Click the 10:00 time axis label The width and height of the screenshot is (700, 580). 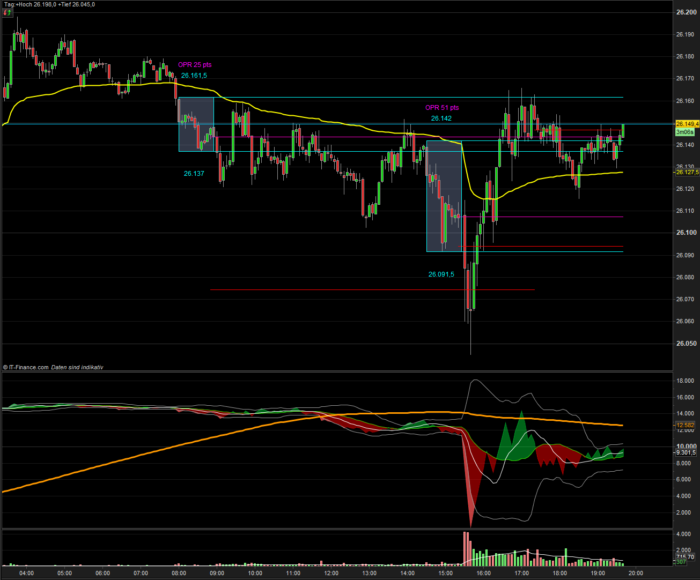click(255, 573)
